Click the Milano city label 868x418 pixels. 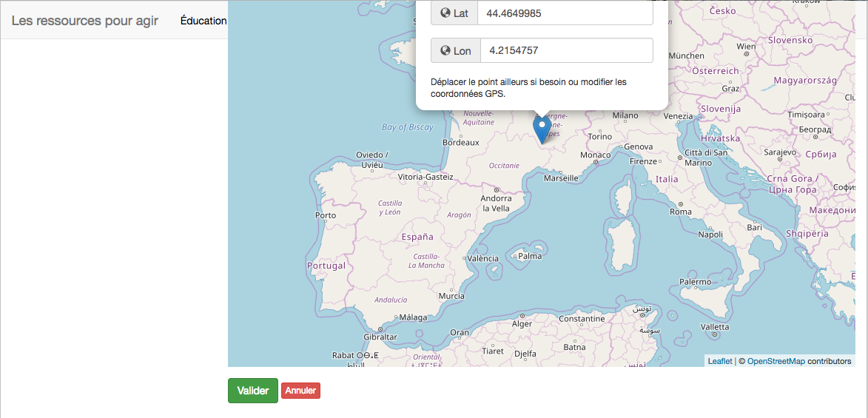[x=625, y=115]
